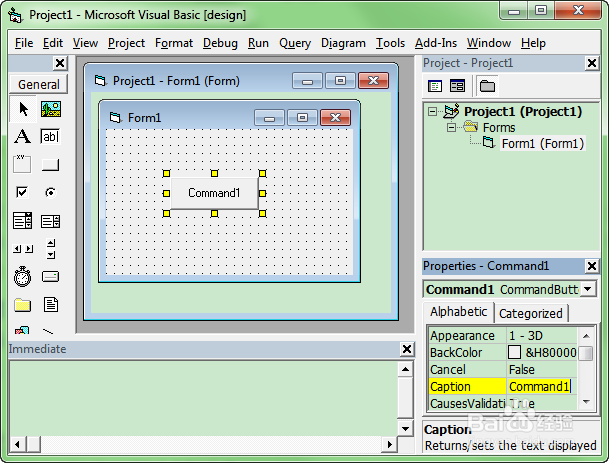This screenshot has height=463, width=609.
Task: Open the View menu
Action: (85, 43)
